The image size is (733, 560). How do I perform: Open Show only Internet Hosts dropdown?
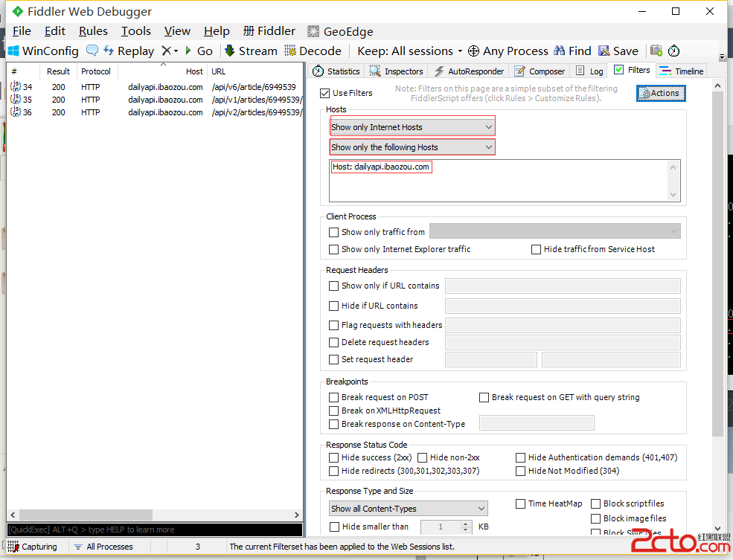(412, 127)
